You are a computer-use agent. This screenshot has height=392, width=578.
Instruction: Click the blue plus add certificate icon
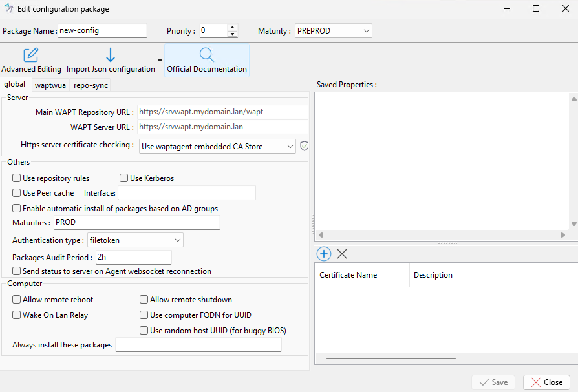coord(324,254)
